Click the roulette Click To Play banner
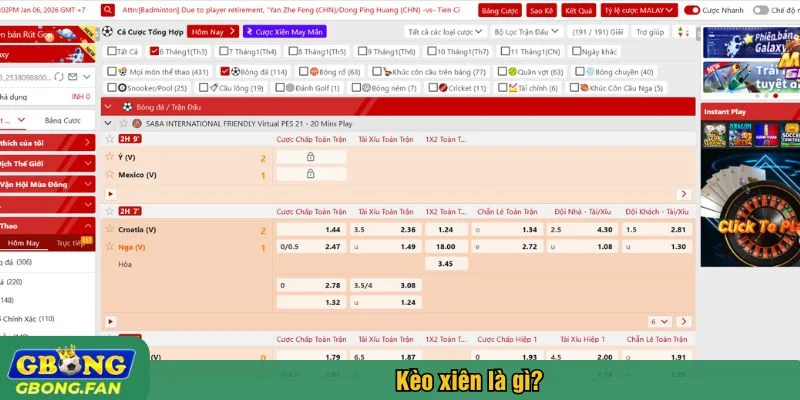This screenshot has width=800, height=400. pyautogui.click(x=750, y=209)
